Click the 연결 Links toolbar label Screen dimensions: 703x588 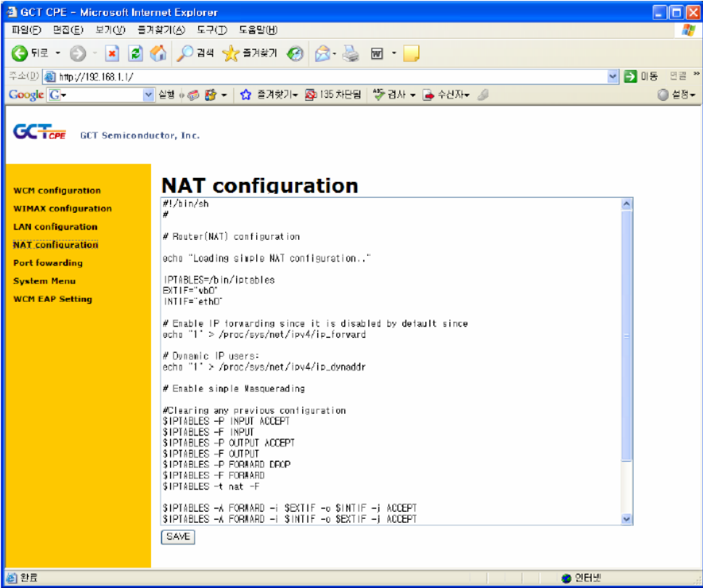coord(678,76)
